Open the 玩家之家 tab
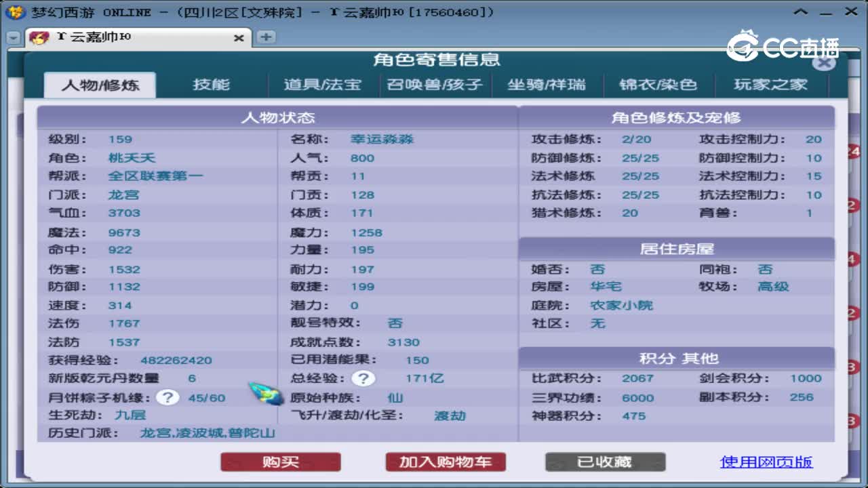 770,85
